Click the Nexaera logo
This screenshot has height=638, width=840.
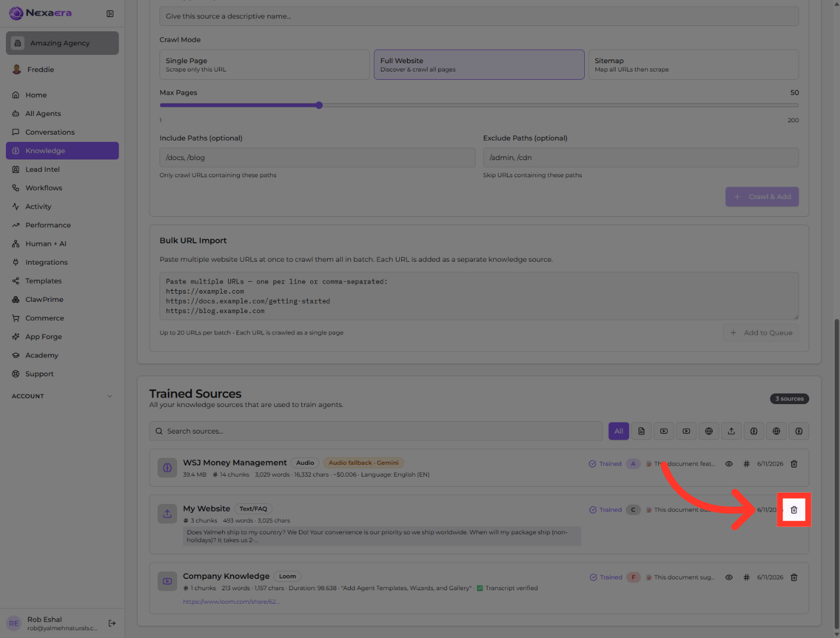[x=40, y=13]
